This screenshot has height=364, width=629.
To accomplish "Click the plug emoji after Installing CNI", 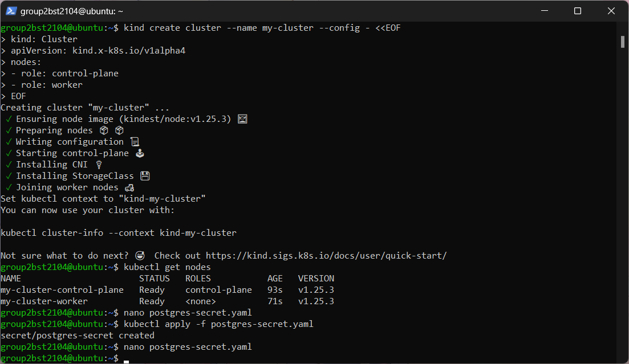I will (x=99, y=165).
